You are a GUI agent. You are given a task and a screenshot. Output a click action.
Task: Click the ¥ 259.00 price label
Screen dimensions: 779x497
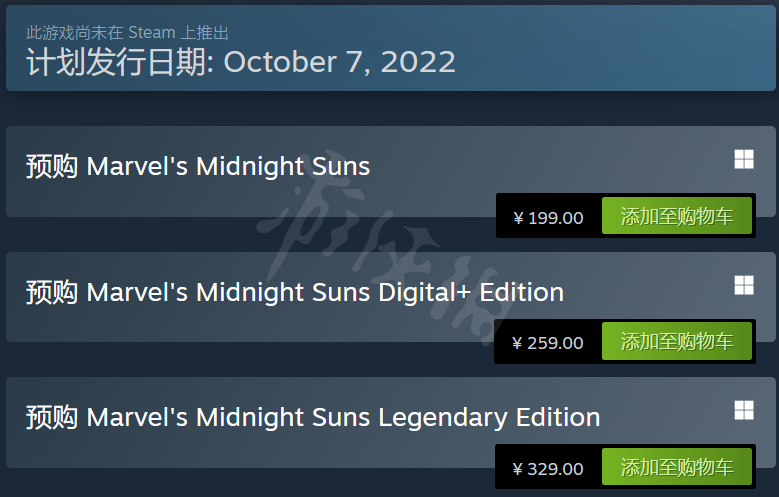(x=547, y=343)
